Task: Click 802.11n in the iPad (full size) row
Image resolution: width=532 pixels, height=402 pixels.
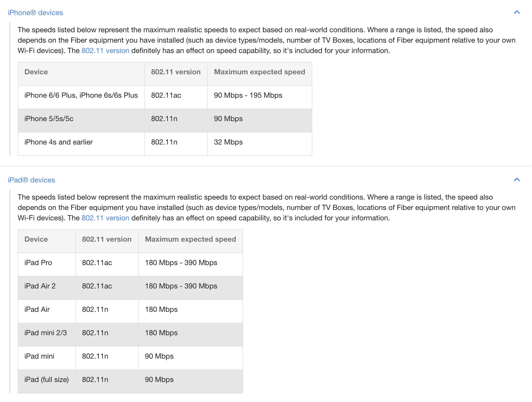Action: pos(95,380)
